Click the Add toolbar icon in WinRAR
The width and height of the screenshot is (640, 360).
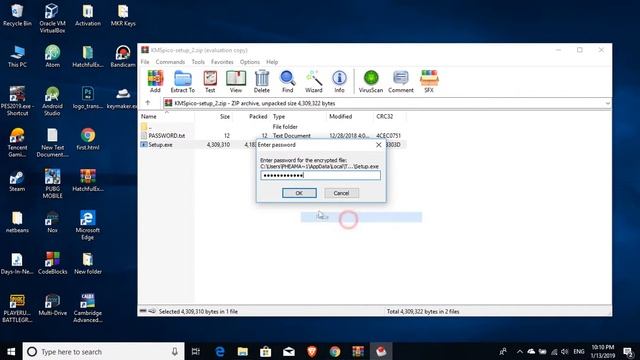(x=155, y=81)
